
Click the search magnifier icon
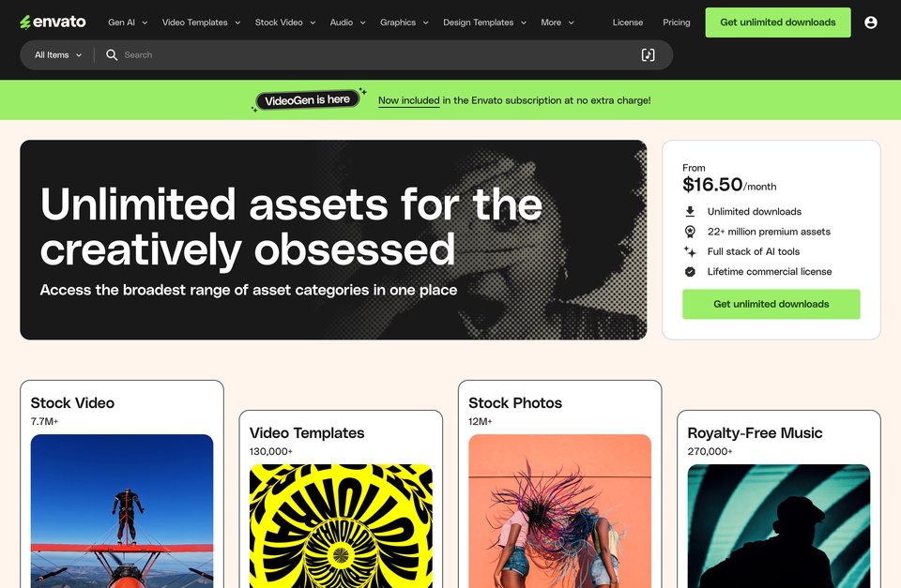click(112, 55)
